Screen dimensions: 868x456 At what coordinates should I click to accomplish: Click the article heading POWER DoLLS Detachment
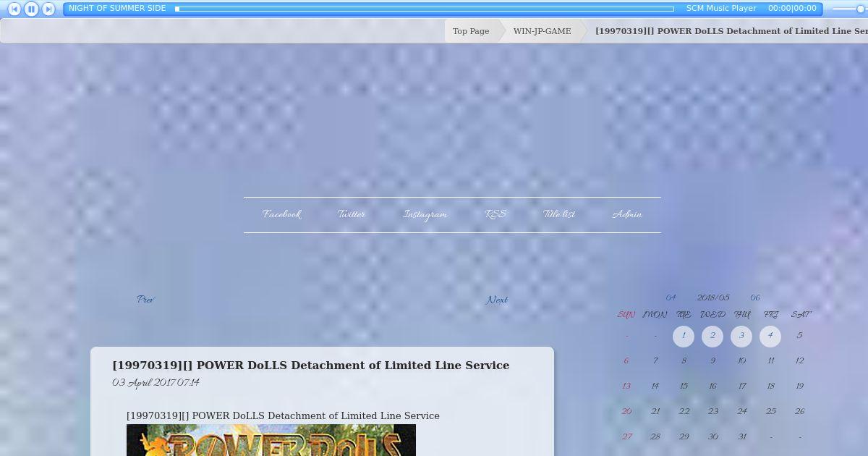click(x=311, y=366)
